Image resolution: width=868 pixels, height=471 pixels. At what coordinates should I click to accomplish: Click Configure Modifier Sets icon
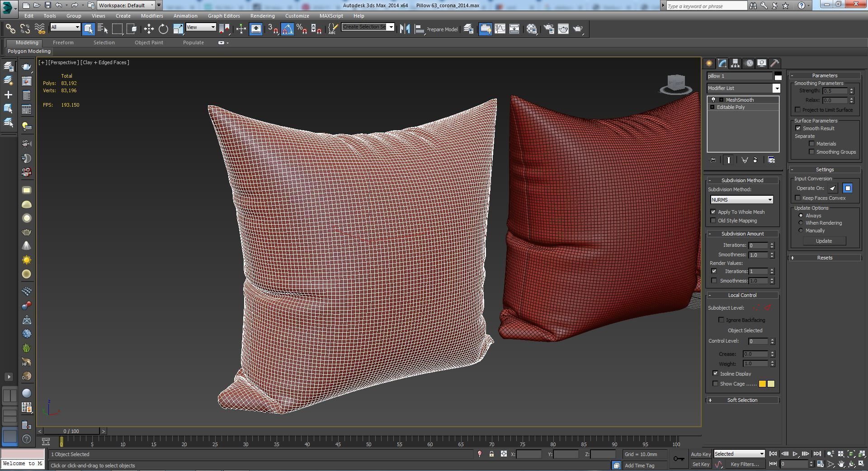point(771,160)
